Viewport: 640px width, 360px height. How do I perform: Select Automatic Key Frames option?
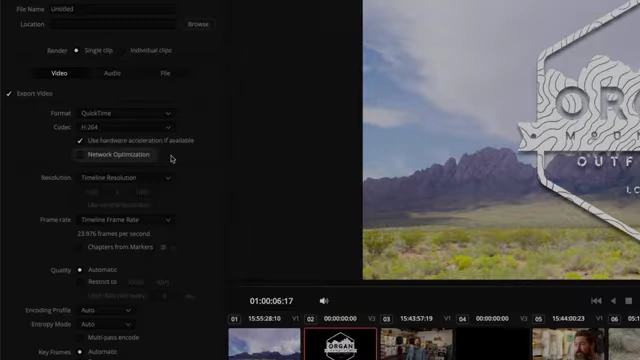(x=80, y=352)
